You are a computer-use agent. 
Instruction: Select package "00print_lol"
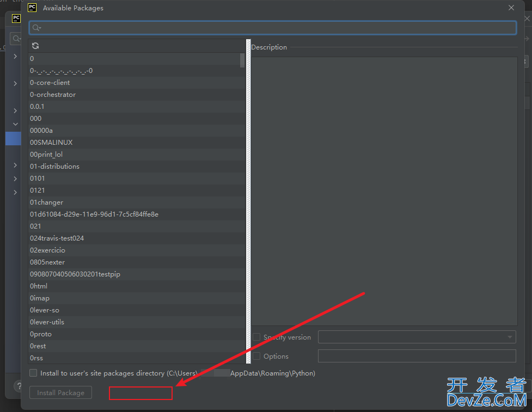[136, 155]
